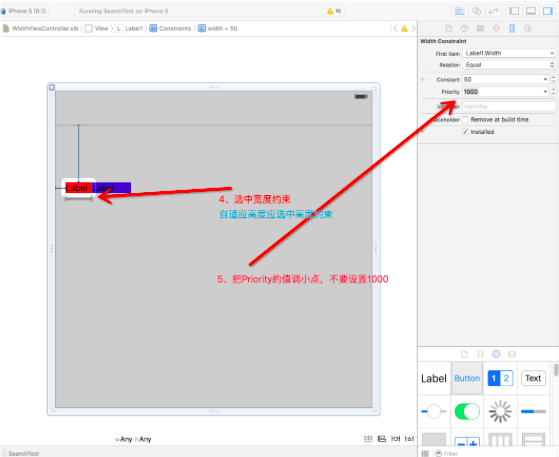This screenshot has height=457, width=559.
Task: Click the SearchTest label in bottom bar
Action: [x=24, y=453]
